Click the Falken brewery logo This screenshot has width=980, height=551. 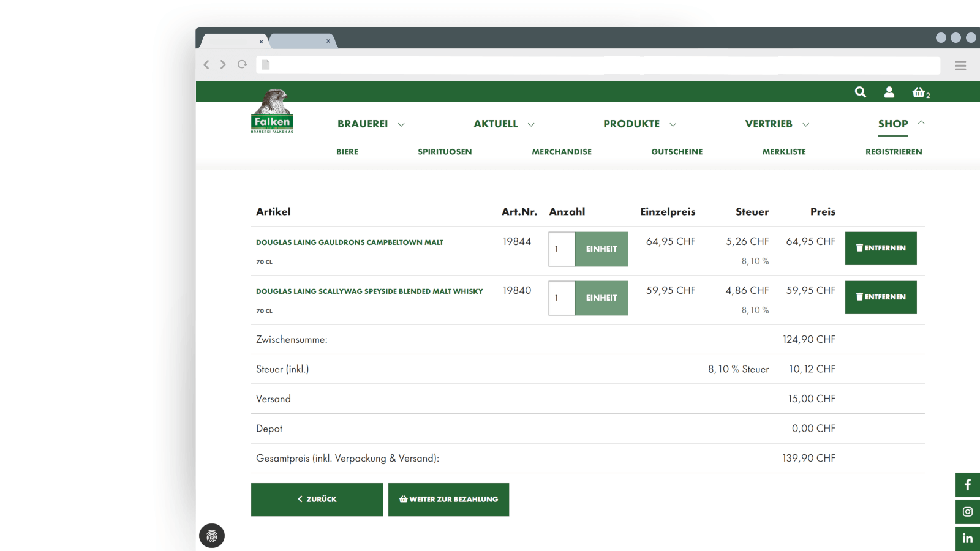[272, 111]
